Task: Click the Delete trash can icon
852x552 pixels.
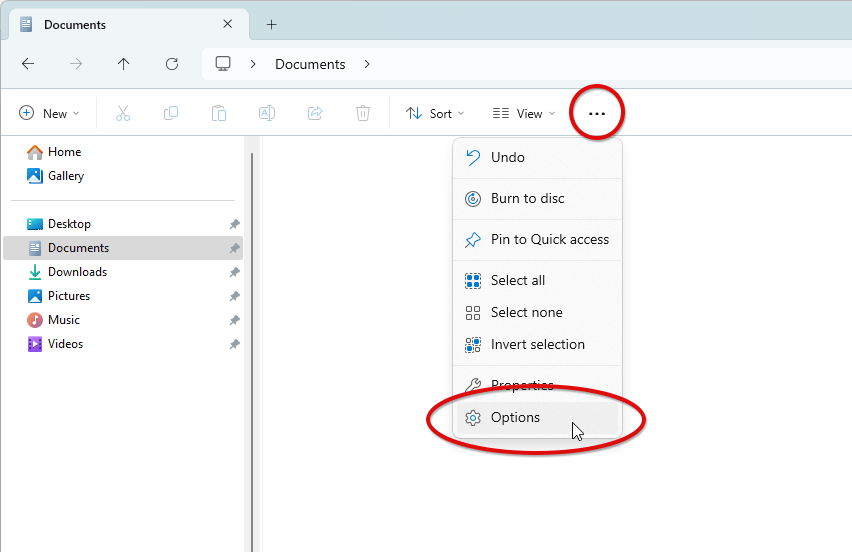Action: pos(362,113)
